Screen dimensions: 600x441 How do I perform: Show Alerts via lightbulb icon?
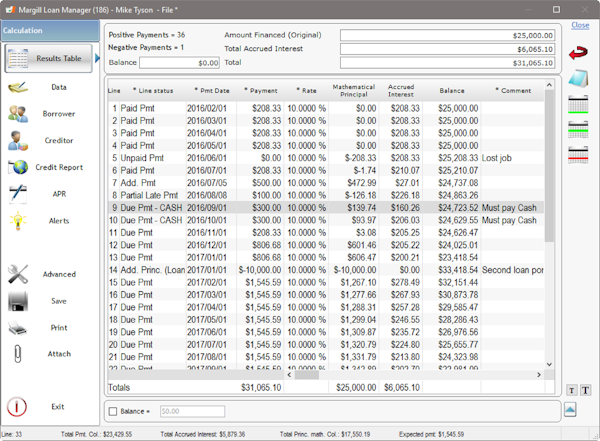click(19, 221)
